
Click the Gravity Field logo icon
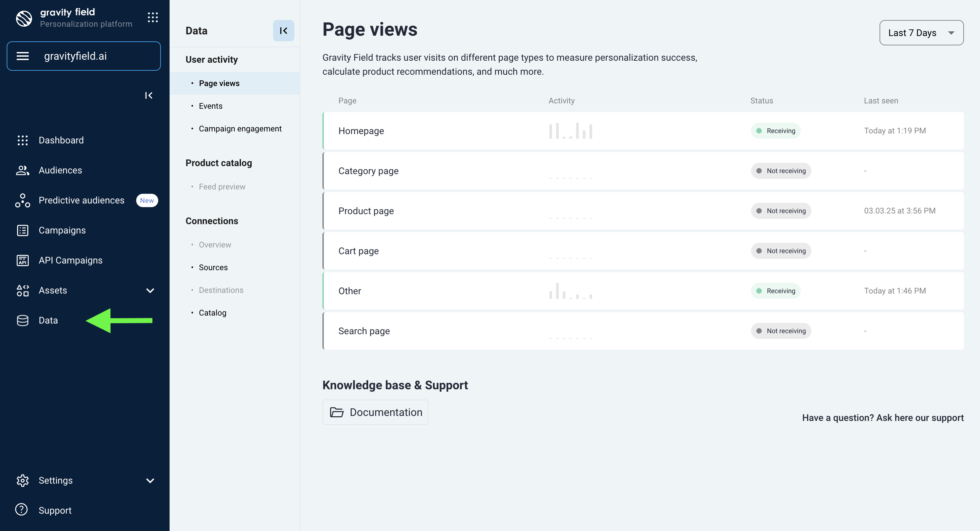click(24, 18)
